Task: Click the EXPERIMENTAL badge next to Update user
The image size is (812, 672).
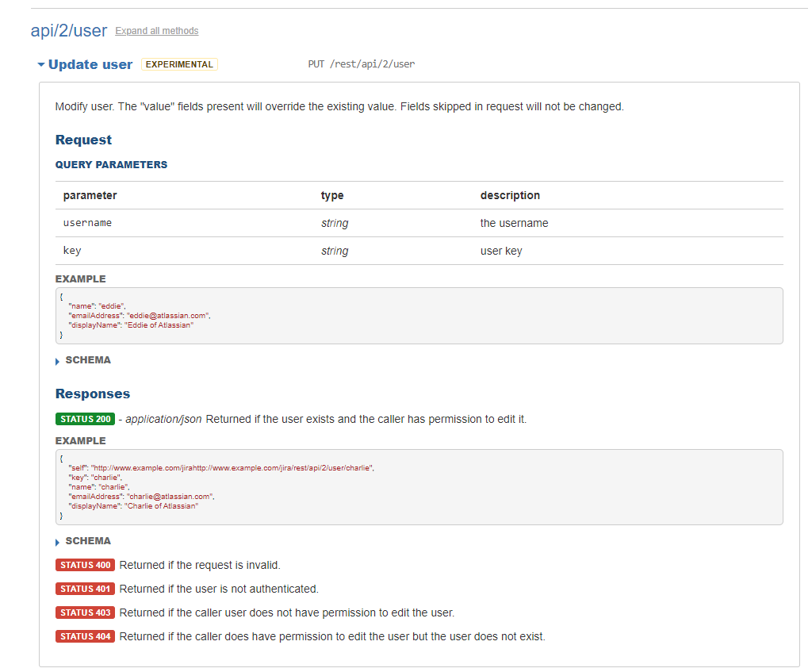Action: (x=179, y=64)
